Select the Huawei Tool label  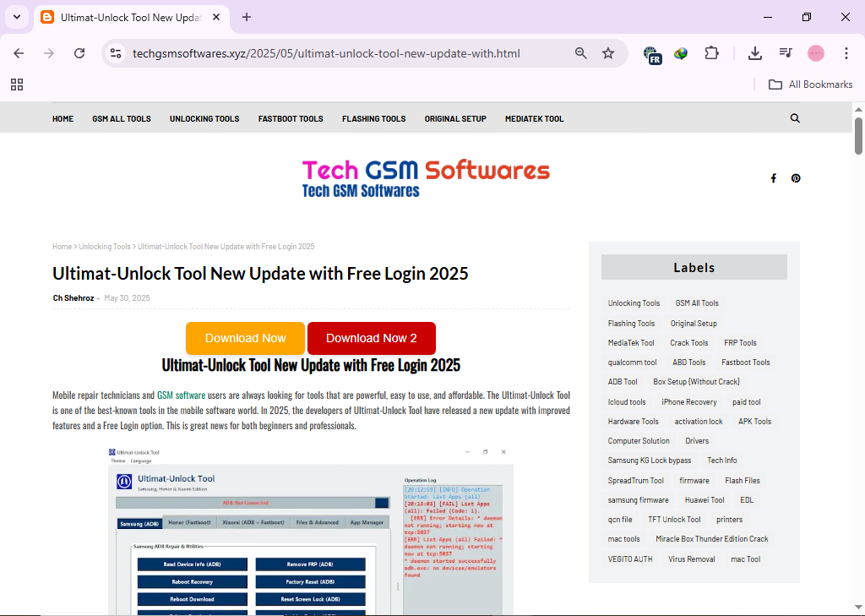coord(705,500)
